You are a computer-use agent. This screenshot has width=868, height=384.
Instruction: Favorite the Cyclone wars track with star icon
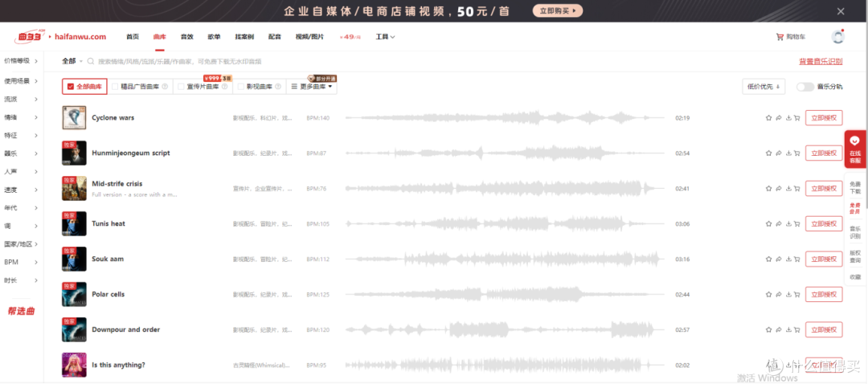point(768,118)
